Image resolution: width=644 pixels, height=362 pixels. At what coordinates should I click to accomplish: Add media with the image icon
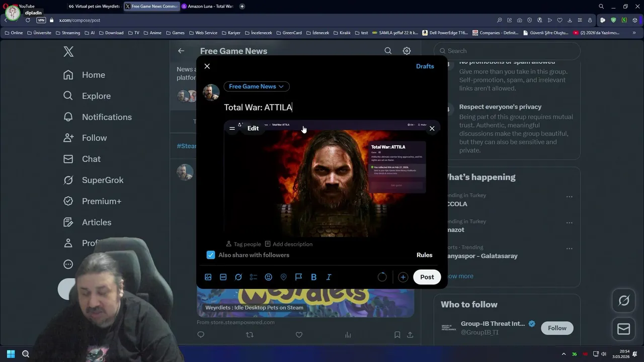point(208,277)
